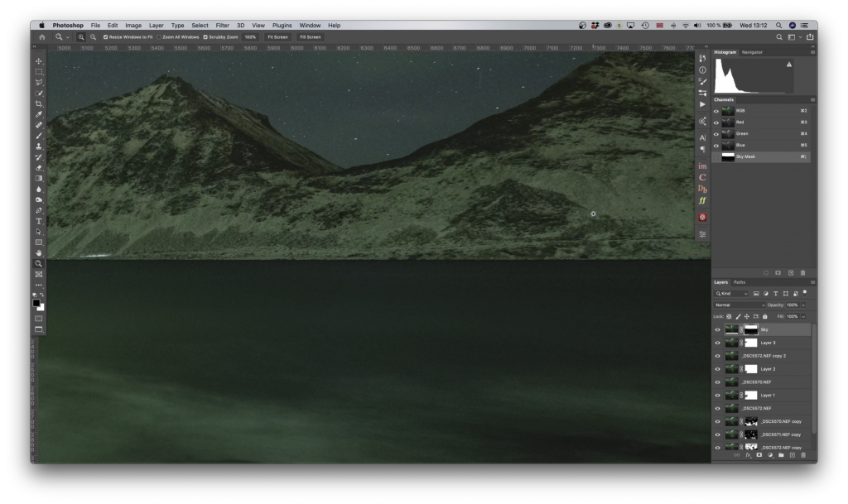Pick the Horizontal Type tool

click(39, 221)
